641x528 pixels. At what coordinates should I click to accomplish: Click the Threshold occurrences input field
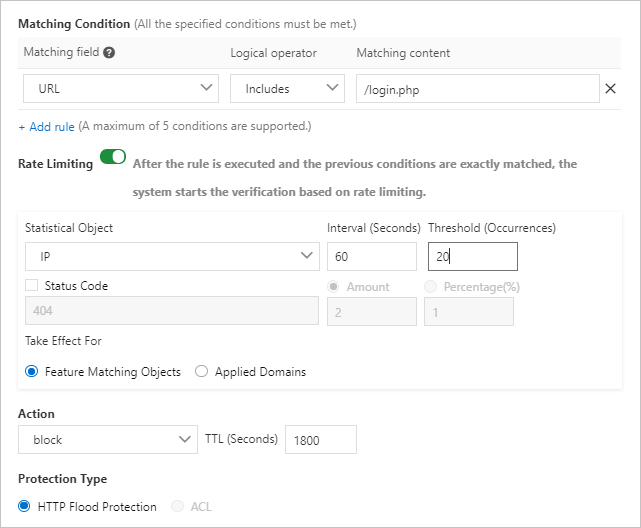tap(472, 257)
